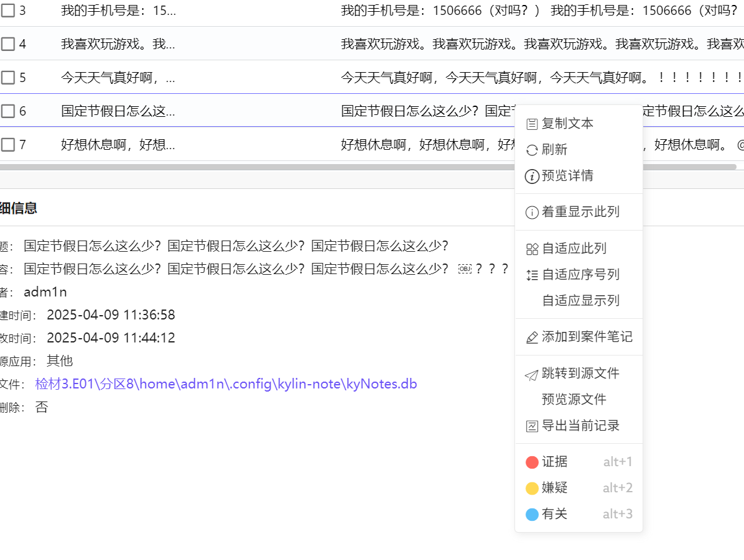
Task: Click source application value 其他
Action: click(x=60, y=361)
